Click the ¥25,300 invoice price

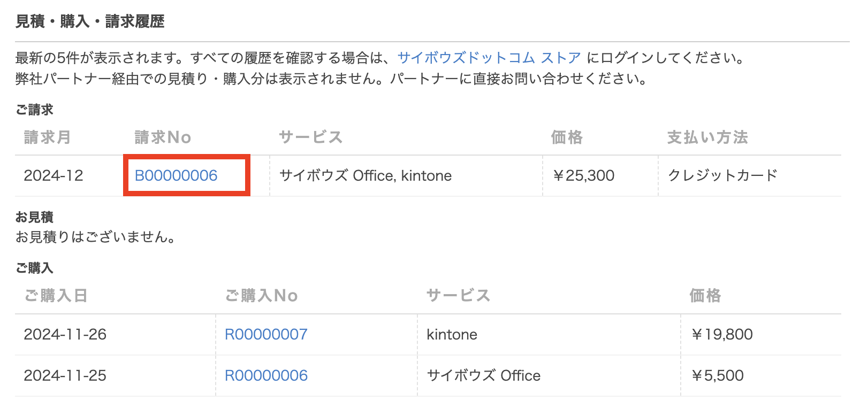pyautogui.click(x=583, y=175)
